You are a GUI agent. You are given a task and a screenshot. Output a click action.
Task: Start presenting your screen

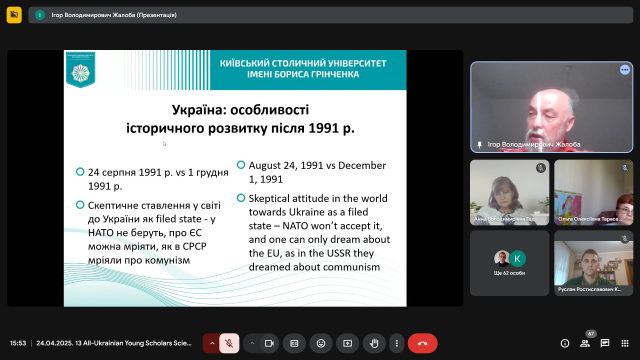click(x=347, y=343)
